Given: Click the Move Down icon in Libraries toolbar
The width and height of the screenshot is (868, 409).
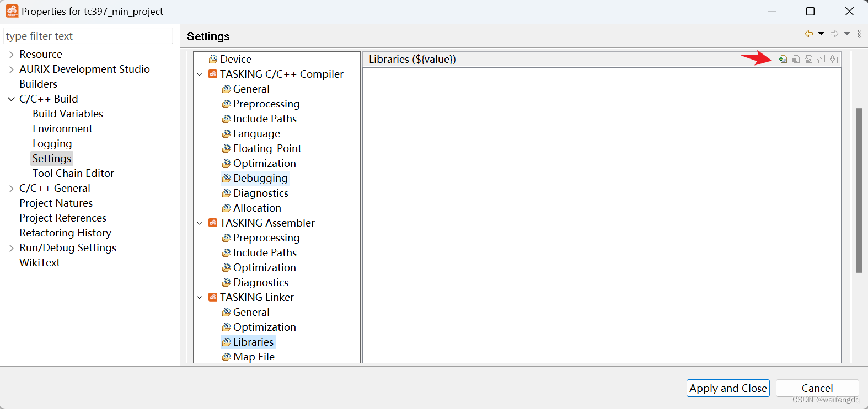Looking at the screenshot, I should coord(834,59).
